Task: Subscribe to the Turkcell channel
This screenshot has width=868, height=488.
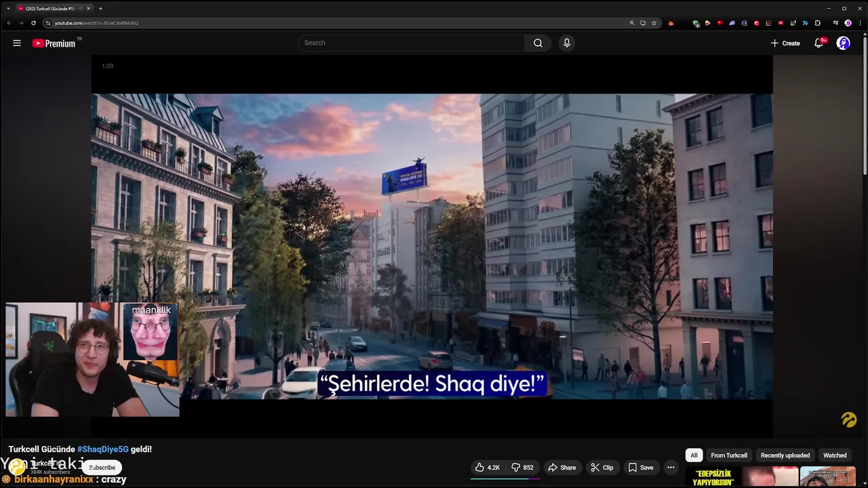Action: click(102, 467)
